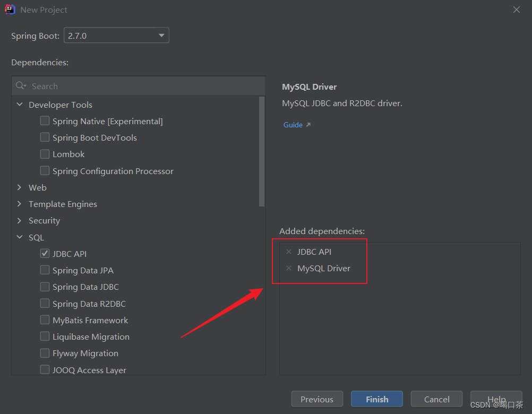Screen dimensions: 532x414
Task: Collapse the Developer Tools group
Action: (x=20, y=105)
